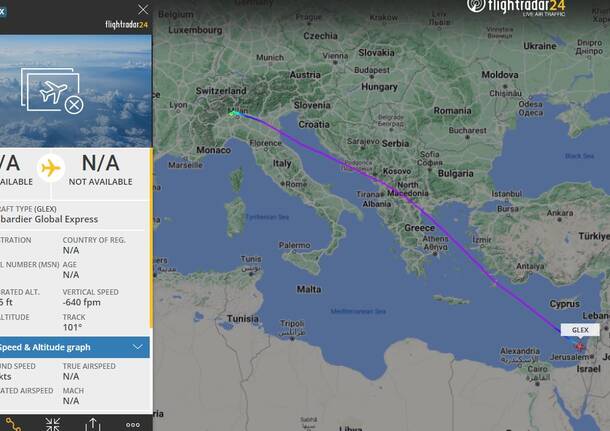This screenshot has width=610, height=431.
Task: Click the Speed & Altitude graph header
Action: click(x=60, y=347)
